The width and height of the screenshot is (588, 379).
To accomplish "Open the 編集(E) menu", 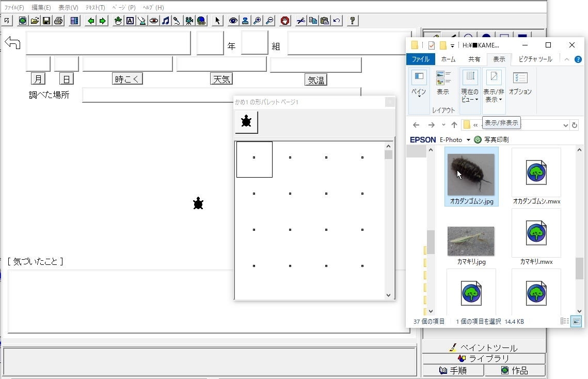I will point(41,7).
